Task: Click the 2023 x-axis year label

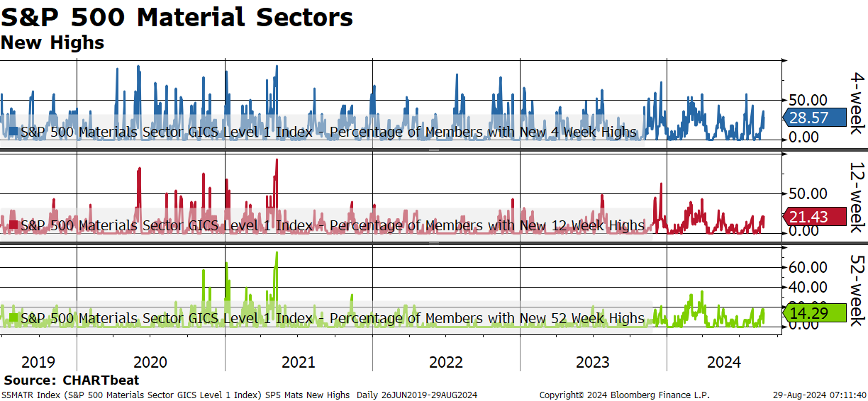Action: [593, 363]
